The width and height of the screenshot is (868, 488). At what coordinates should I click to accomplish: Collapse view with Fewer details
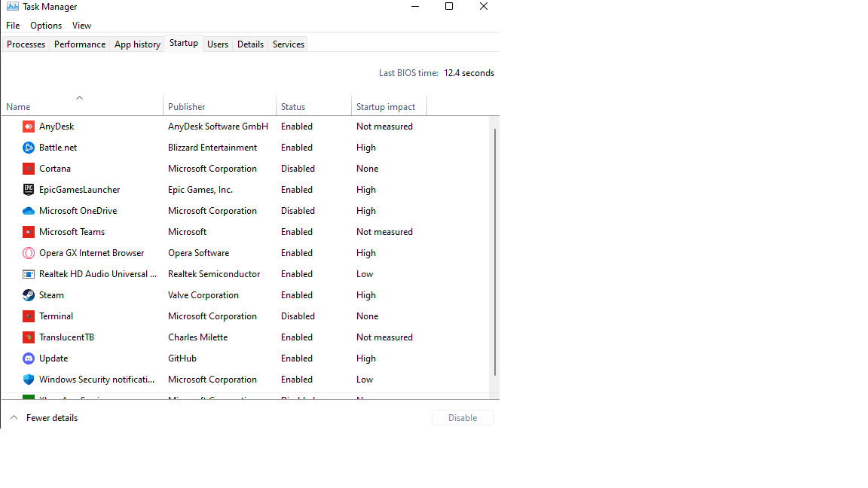point(44,418)
